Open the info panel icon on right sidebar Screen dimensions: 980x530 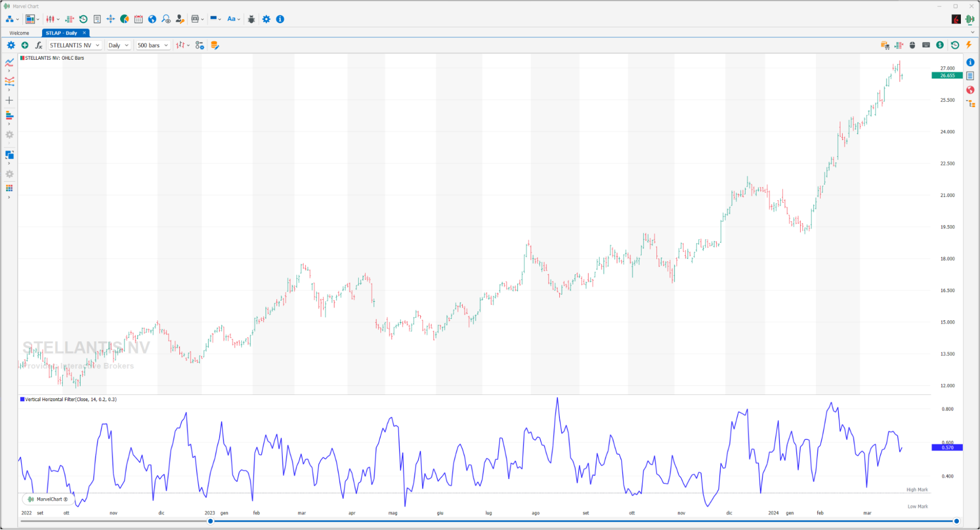point(970,62)
